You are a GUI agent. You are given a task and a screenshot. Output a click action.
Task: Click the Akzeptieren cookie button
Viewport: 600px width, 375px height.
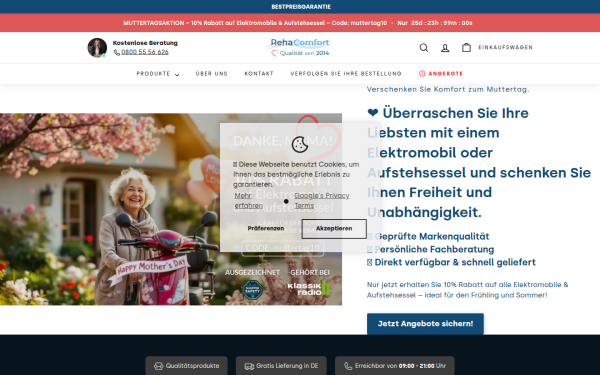[334, 228]
